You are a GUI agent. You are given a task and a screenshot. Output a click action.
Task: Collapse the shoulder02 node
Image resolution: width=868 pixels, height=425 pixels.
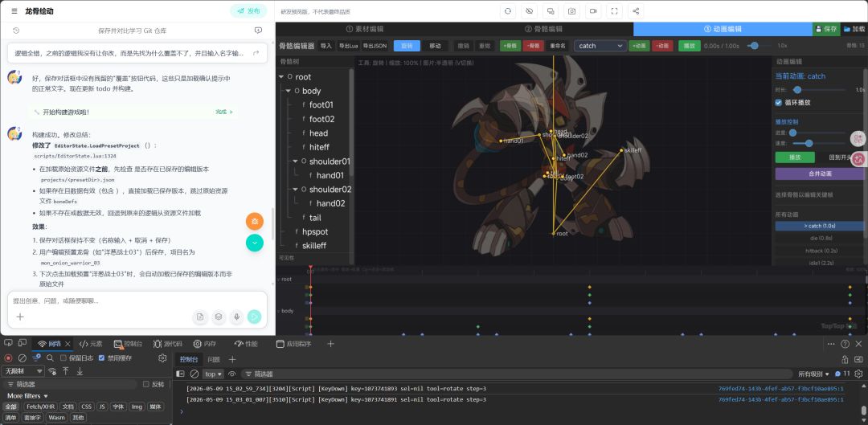point(296,190)
